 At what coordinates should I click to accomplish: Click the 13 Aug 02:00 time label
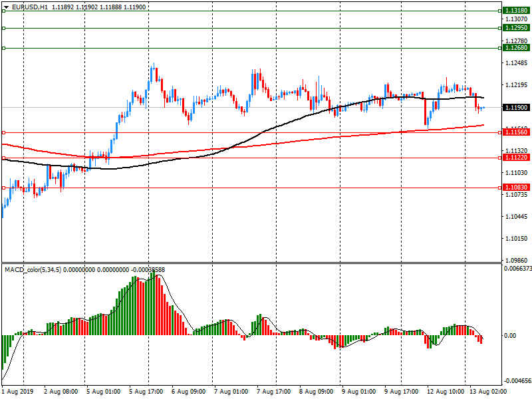point(488,392)
